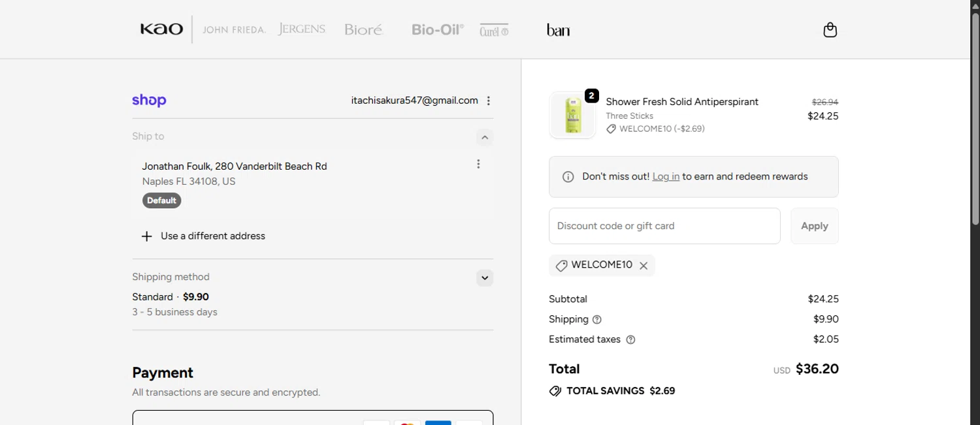Click the Apply discount button
980x425 pixels.
click(815, 226)
